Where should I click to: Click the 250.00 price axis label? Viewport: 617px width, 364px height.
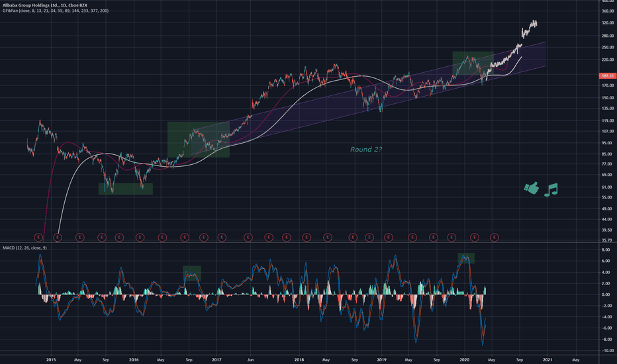[608, 47]
